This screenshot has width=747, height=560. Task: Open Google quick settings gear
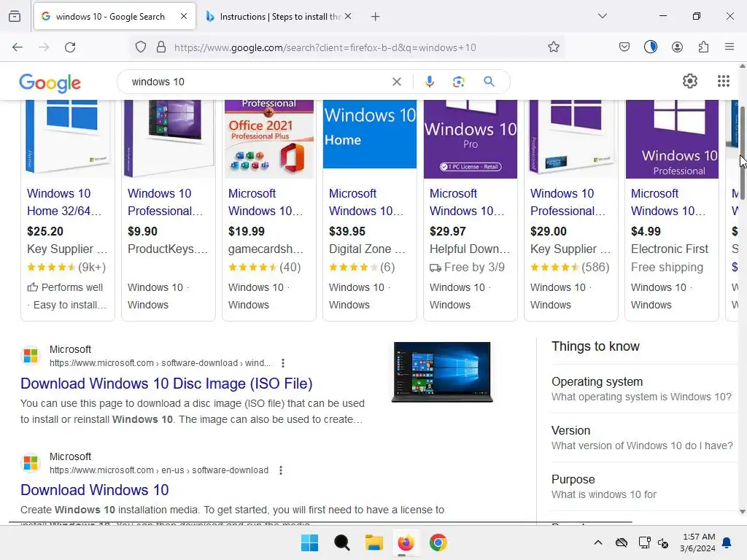[x=690, y=82]
